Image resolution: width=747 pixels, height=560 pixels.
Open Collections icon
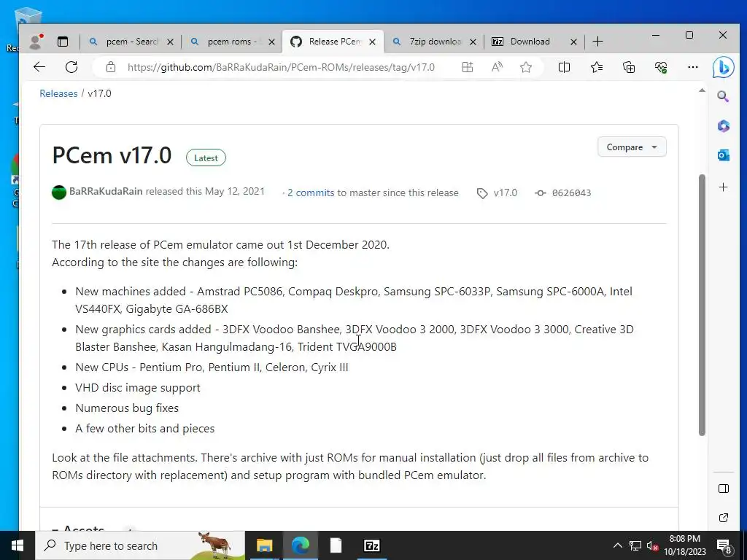[x=629, y=67]
